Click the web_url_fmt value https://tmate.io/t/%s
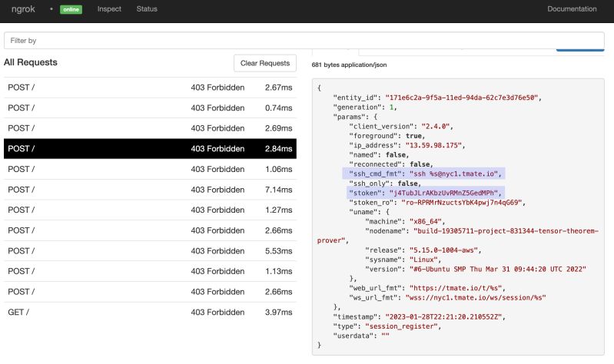 [x=456, y=288]
